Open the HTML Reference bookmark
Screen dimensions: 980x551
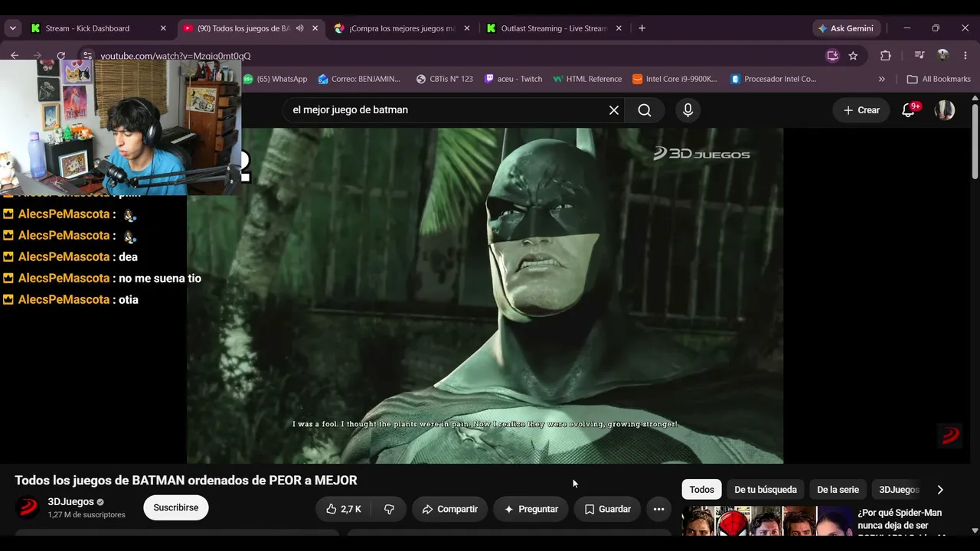[x=587, y=79]
